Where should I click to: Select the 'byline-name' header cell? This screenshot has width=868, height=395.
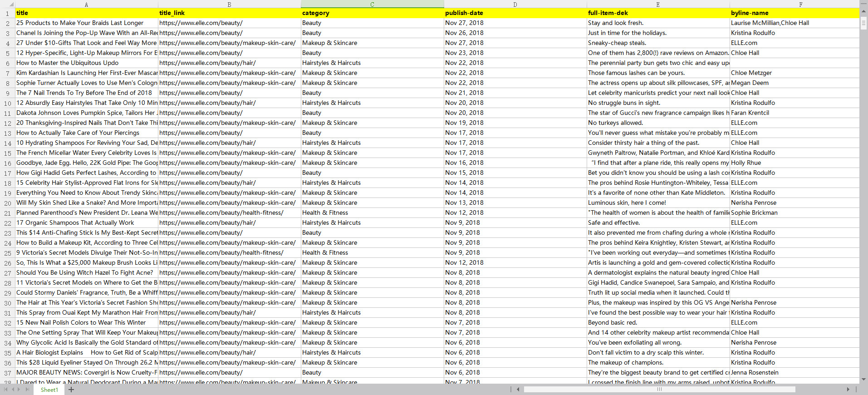tap(794, 13)
